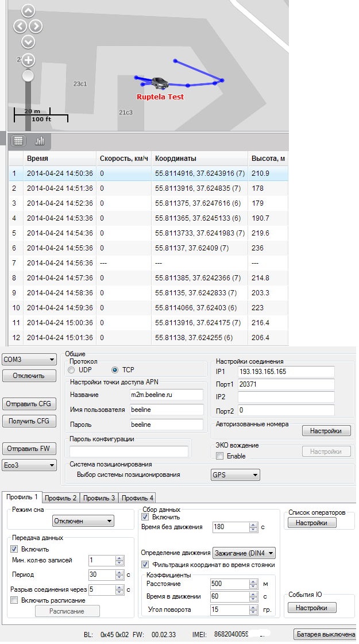The image size is (359, 644).
Task: Toggle Включить расписание checkbox
Action: pos(14,600)
